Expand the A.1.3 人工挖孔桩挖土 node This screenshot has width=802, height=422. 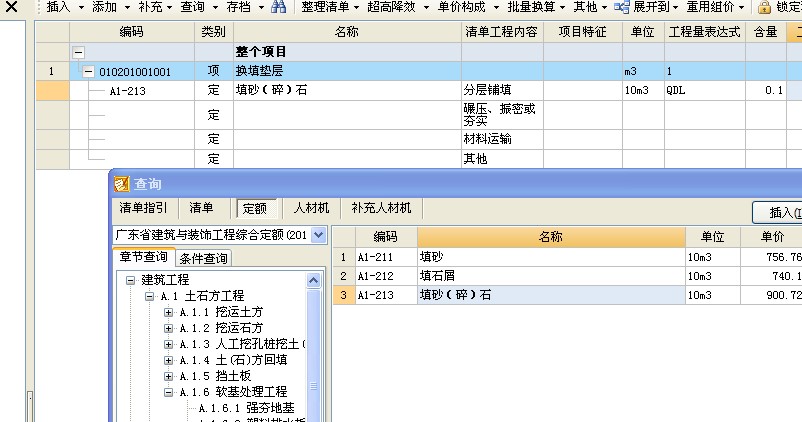point(168,344)
